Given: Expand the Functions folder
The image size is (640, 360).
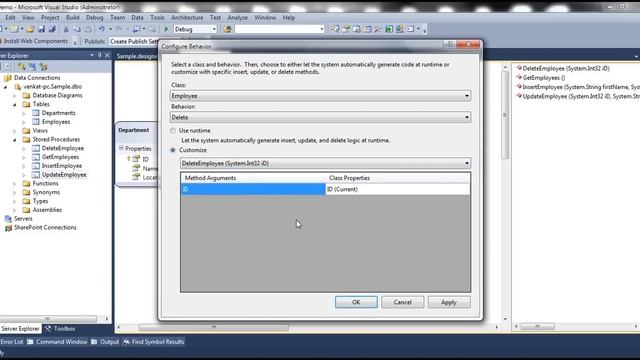Looking at the screenshot, I should pos(15,184).
